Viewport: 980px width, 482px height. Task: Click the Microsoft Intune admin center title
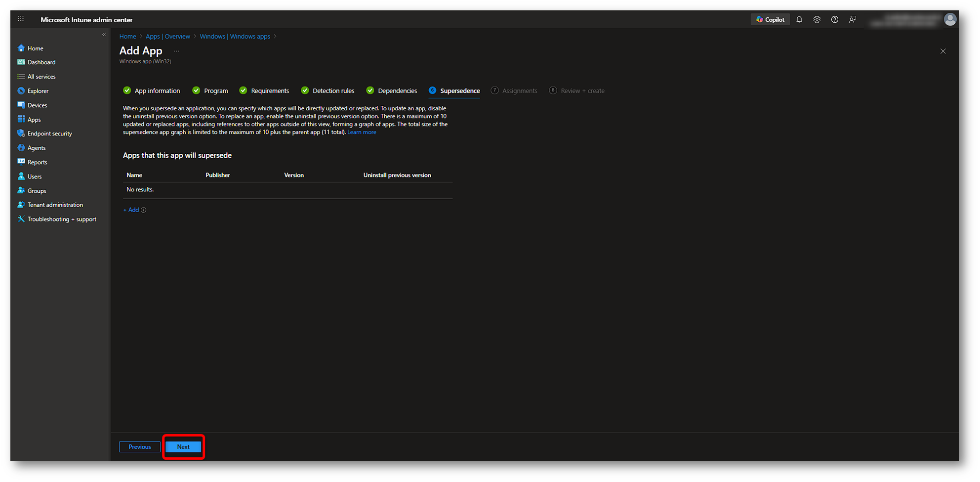[86, 20]
